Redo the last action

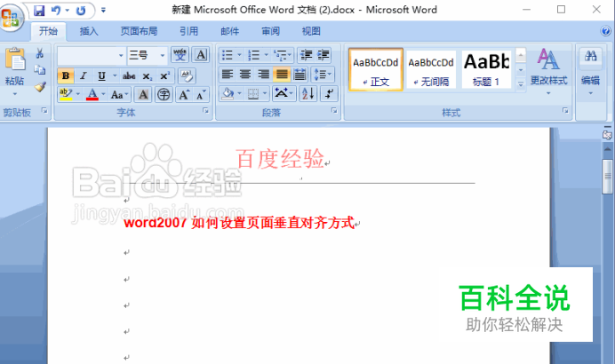[x=81, y=11]
